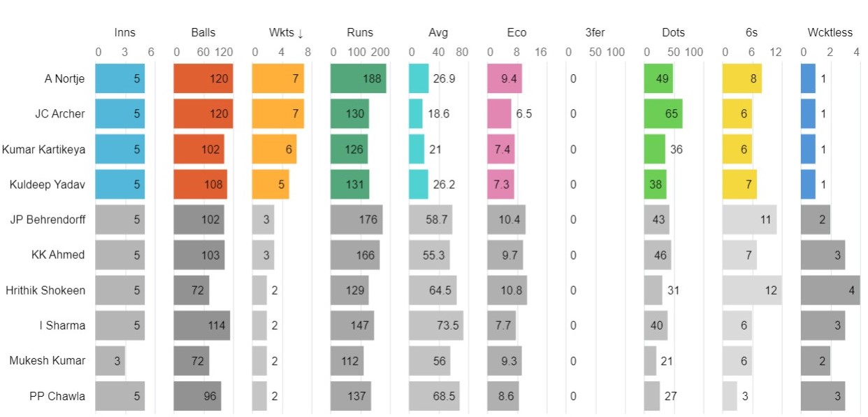The height and width of the screenshot is (417, 868).
Task: Sort by the Dots column header
Action: 674,33
